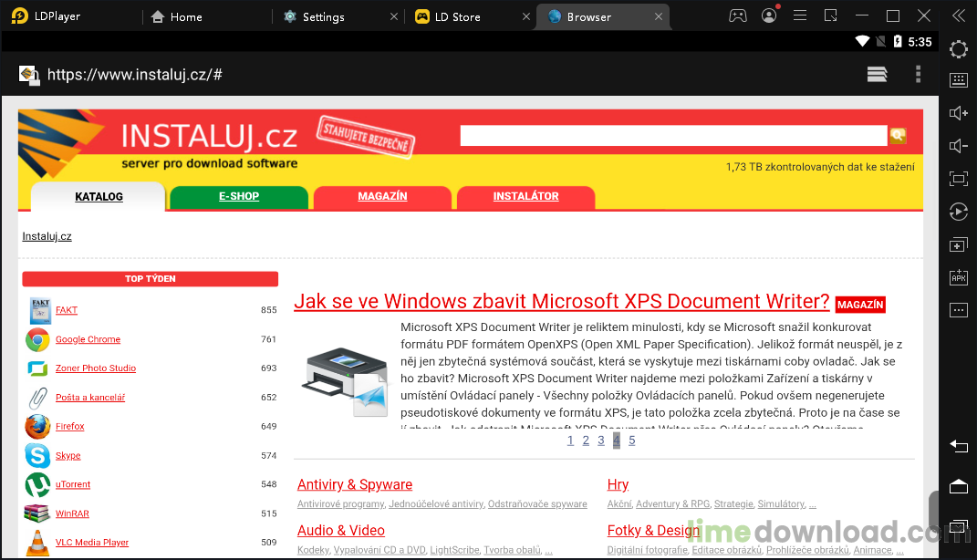Click the orange search magnifier button

898,135
